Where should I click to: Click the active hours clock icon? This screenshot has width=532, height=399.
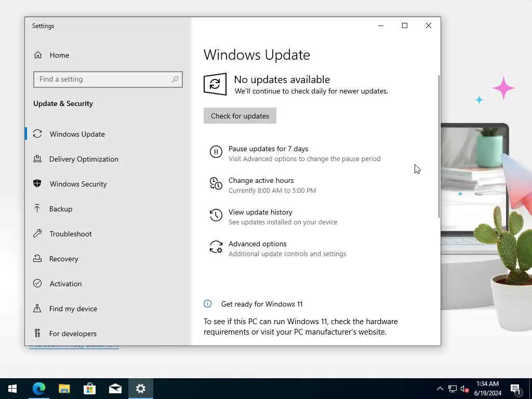tap(216, 183)
